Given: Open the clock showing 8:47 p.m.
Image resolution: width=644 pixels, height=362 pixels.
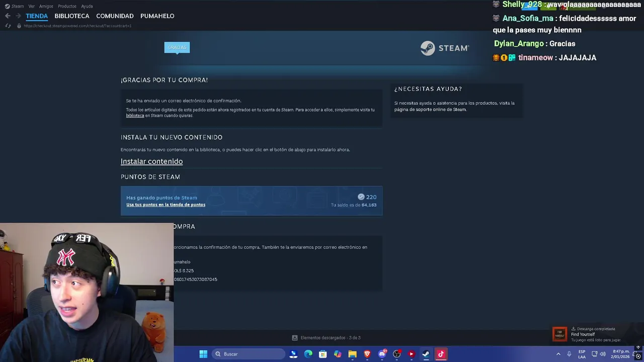Looking at the screenshot, I should [x=621, y=354].
